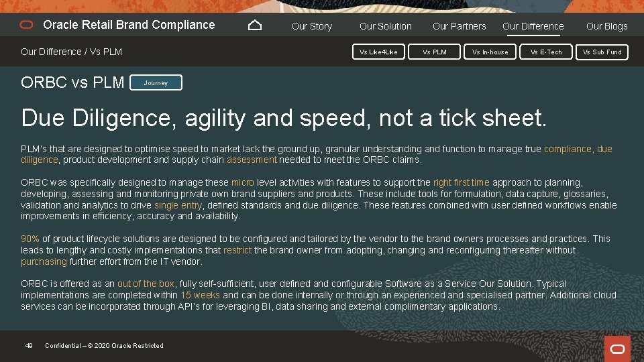This screenshot has width=644, height=362.
Task: Click the 'ORBC vs PLM' heading
Action: tap(72, 82)
